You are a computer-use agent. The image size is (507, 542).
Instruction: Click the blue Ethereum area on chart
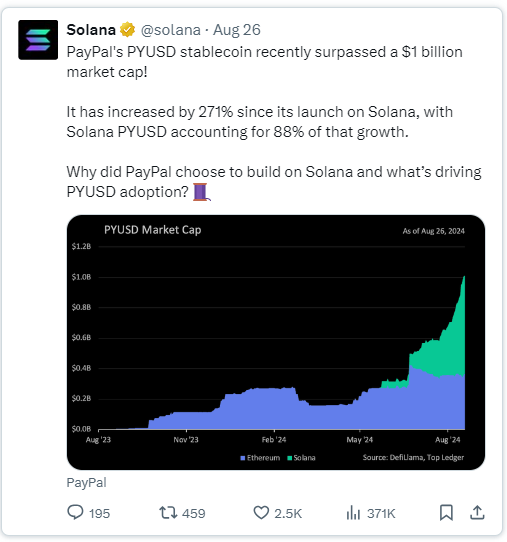[x=276, y=411]
